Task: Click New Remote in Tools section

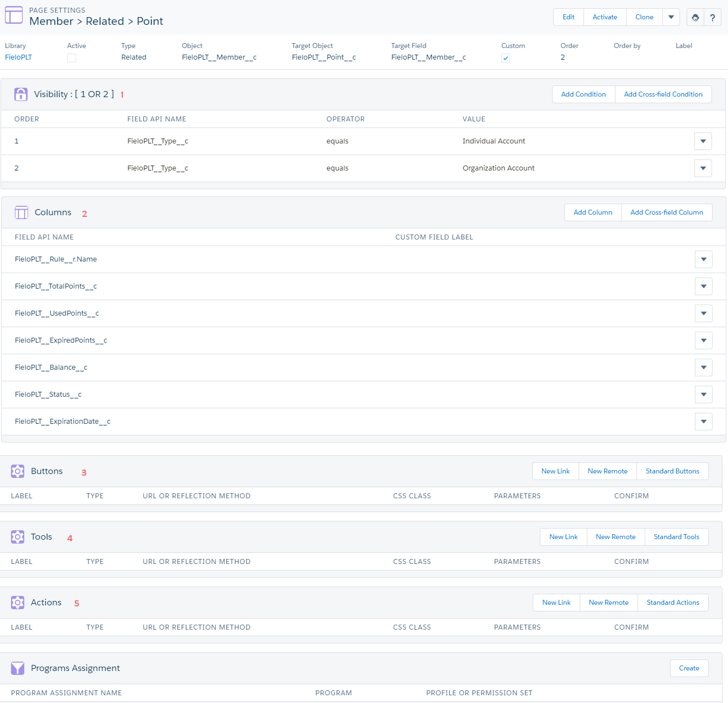Action: pyautogui.click(x=616, y=537)
